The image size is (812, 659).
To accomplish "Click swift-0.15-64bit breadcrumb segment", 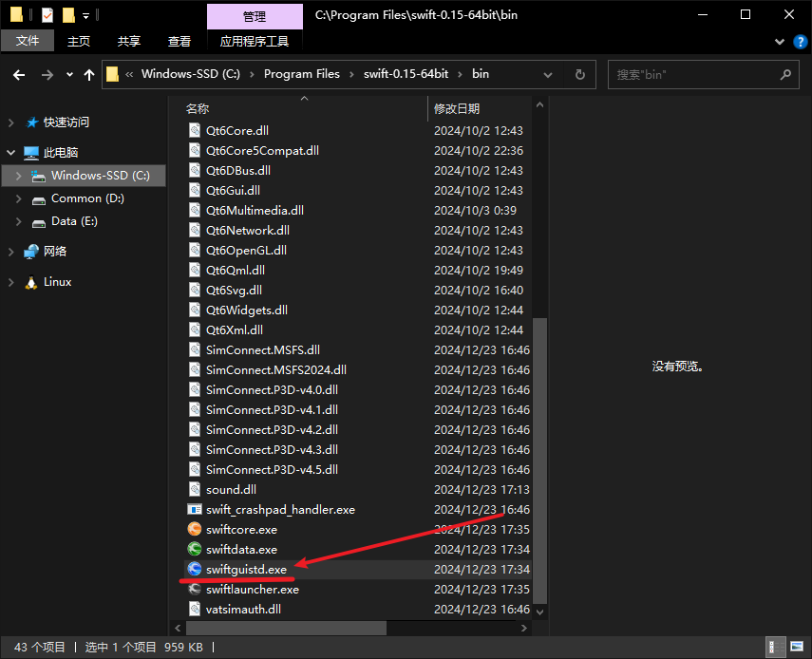I will pos(406,74).
